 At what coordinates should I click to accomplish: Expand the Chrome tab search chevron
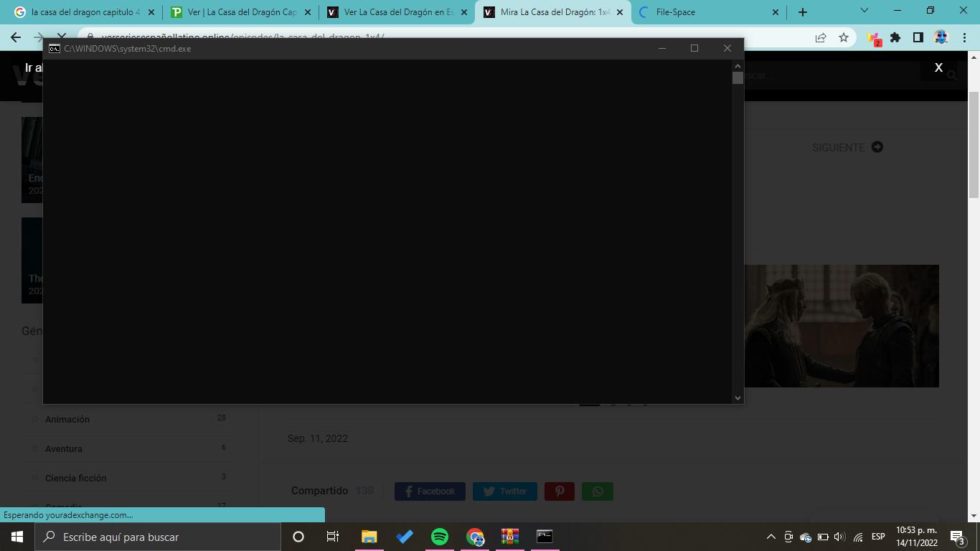[864, 11]
